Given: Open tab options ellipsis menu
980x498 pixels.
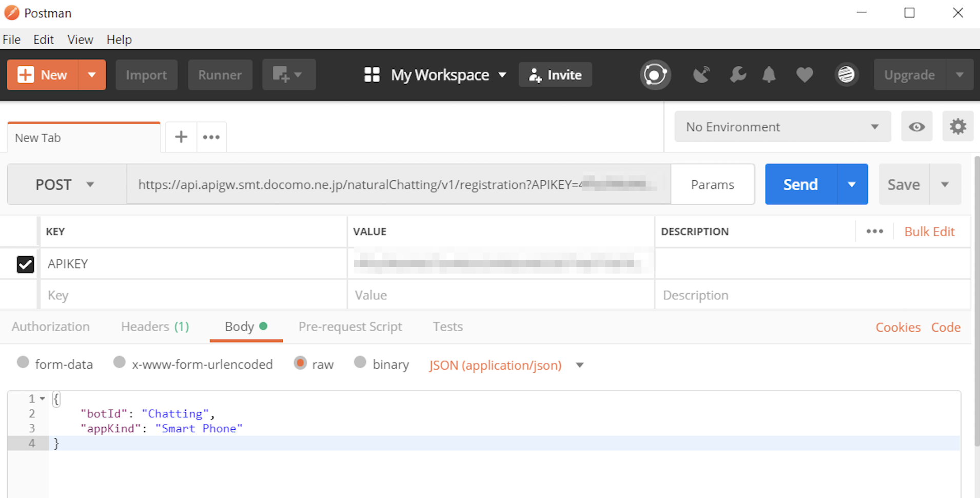Looking at the screenshot, I should tap(211, 137).
